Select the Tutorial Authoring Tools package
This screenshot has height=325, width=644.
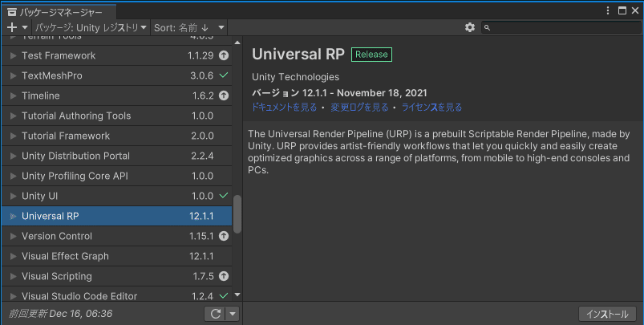(x=117, y=116)
